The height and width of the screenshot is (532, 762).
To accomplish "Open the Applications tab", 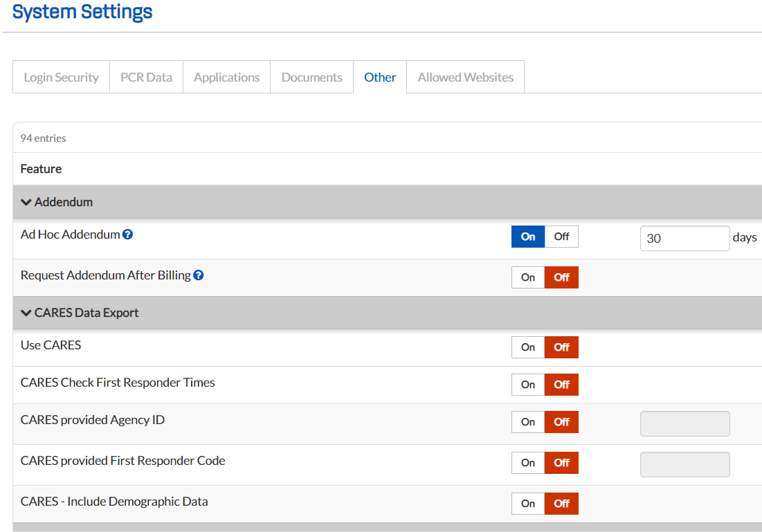I will point(226,77).
